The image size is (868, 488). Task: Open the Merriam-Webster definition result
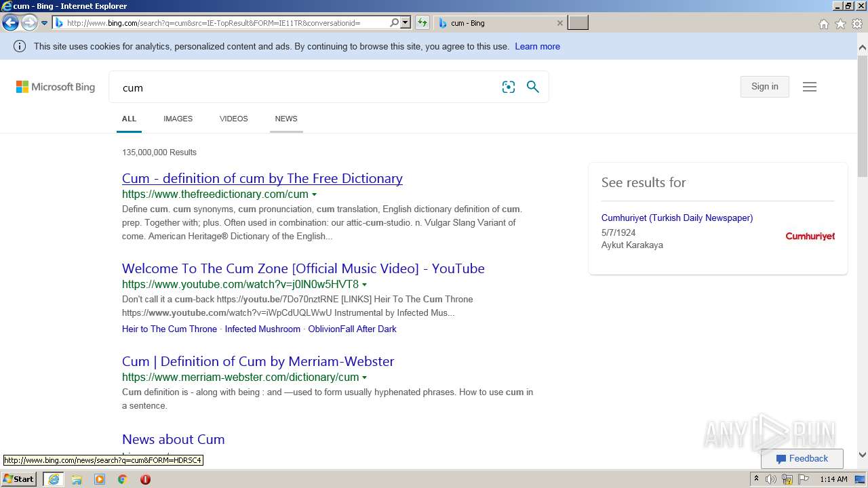(258, 361)
